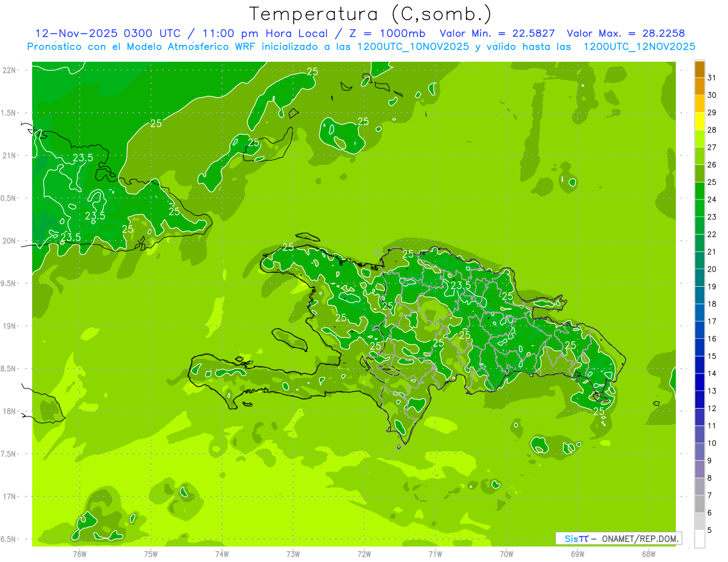Image resolution: width=728 pixels, height=562 pixels.
Task: Click the "73W" longitude axis label
Action: point(293,554)
